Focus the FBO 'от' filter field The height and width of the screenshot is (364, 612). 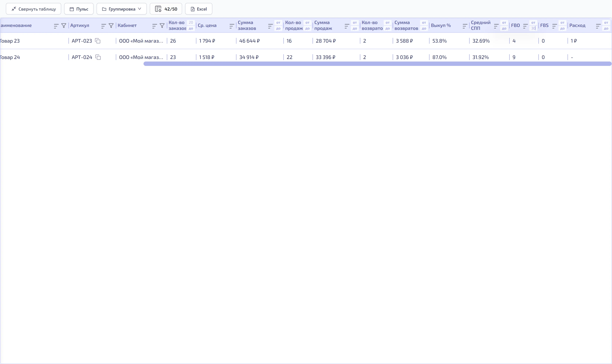(x=533, y=23)
